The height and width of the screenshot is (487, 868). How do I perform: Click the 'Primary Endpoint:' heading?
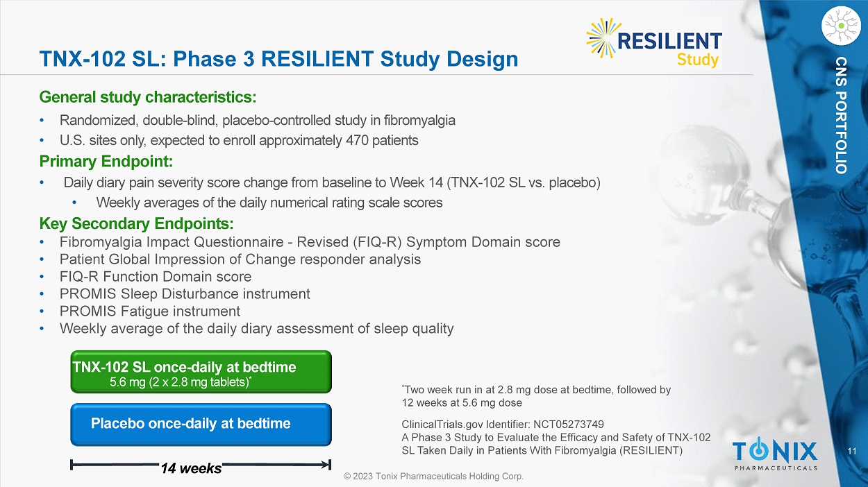click(106, 162)
